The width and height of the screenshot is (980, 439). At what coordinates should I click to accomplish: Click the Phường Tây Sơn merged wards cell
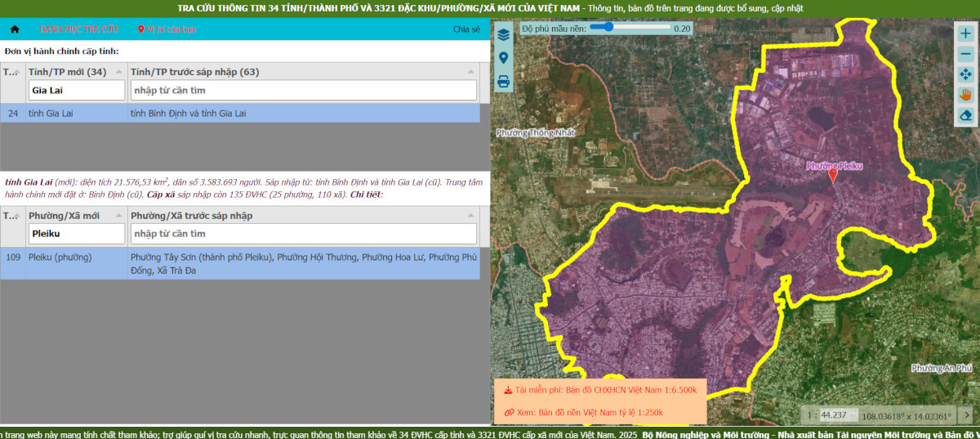point(304,263)
